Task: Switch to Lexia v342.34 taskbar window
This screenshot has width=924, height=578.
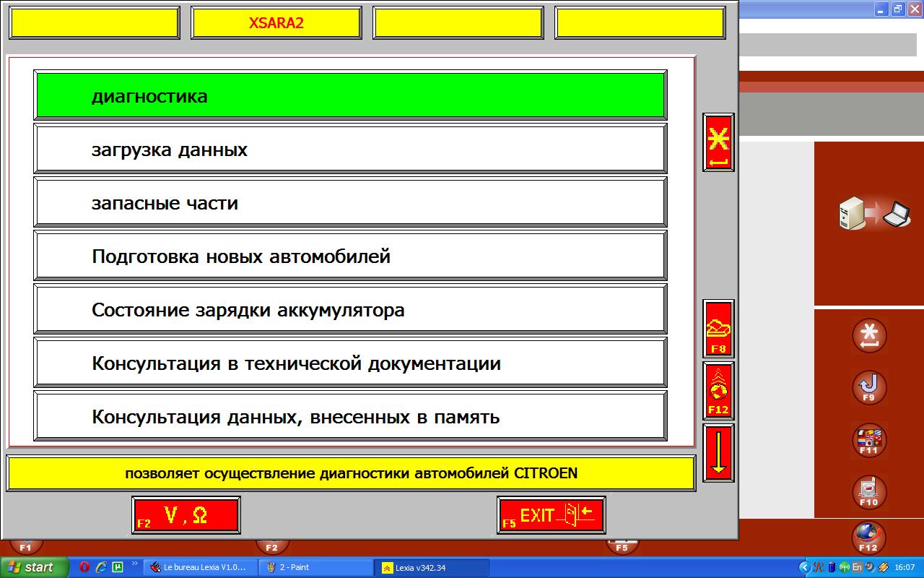Action: click(432, 567)
